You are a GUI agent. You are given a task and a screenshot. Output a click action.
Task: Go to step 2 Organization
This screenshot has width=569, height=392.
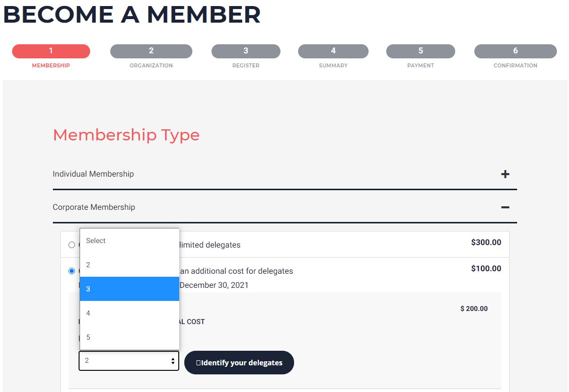click(151, 51)
